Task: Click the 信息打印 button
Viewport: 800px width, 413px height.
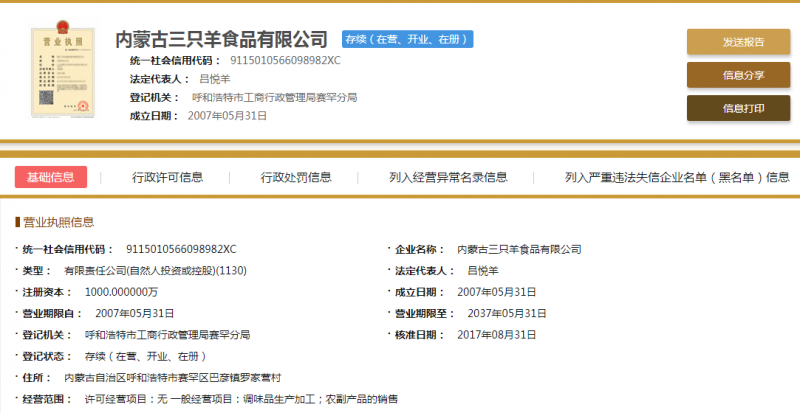Action: click(738, 108)
